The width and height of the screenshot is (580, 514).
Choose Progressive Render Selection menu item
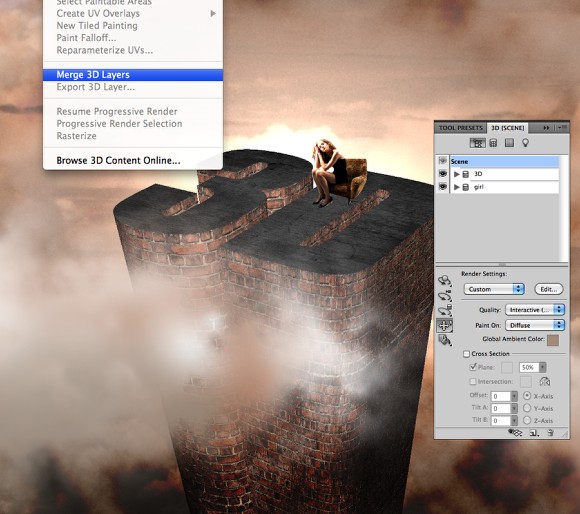click(133, 124)
